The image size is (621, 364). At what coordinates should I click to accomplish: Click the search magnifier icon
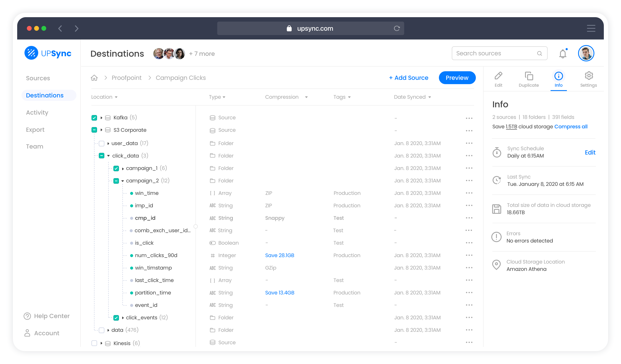(539, 53)
